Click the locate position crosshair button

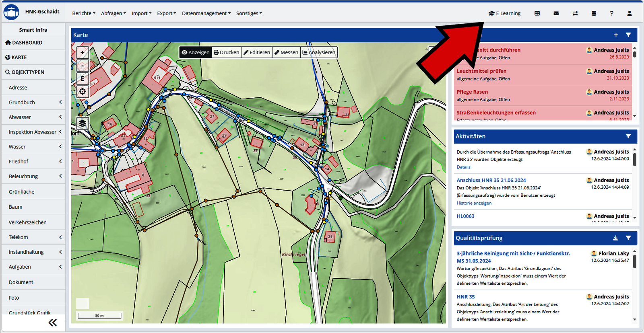[83, 91]
